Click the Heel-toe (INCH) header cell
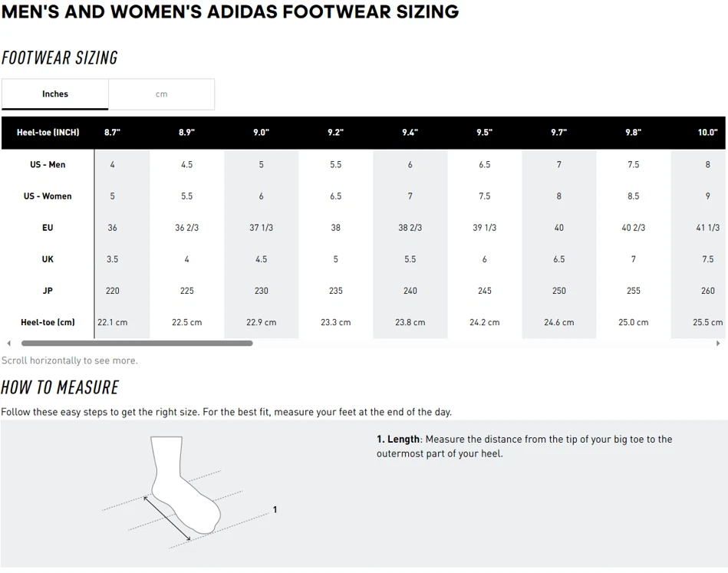The height and width of the screenshot is (573, 728). 48,133
